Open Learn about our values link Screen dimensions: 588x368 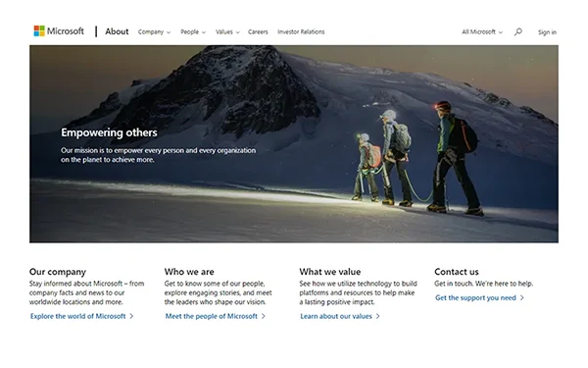click(x=340, y=316)
